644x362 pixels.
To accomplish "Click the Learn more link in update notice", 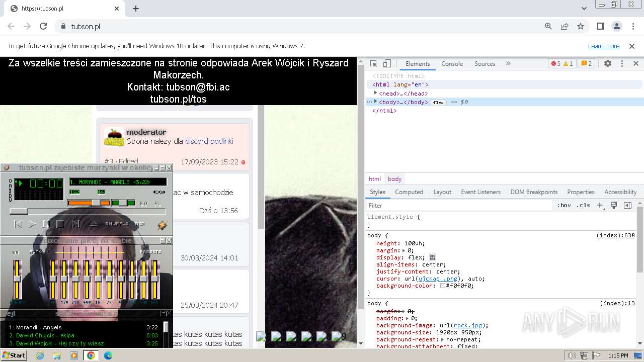I will click(604, 46).
